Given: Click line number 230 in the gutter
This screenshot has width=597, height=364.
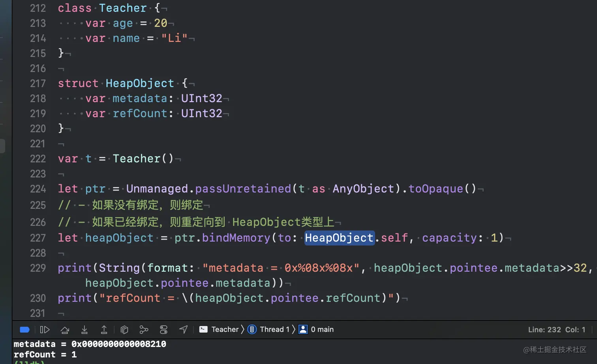Looking at the screenshot, I should point(38,298).
